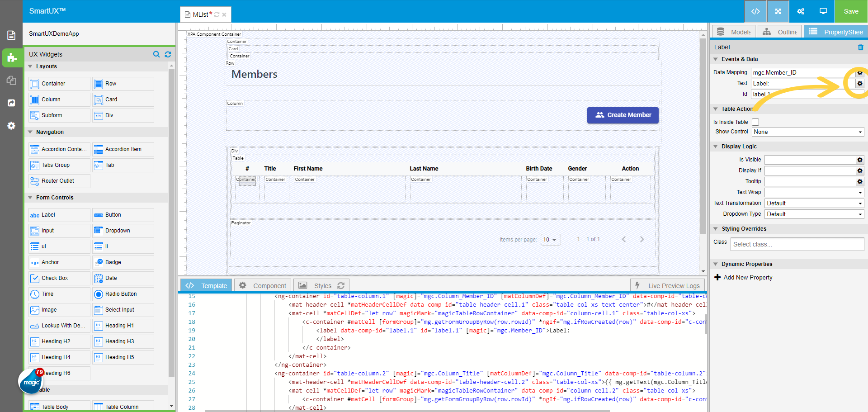This screenshot has height=412, width=868.
Task: Enable the Is Inside Table checkbox
Action: click(x=755, y=122)
